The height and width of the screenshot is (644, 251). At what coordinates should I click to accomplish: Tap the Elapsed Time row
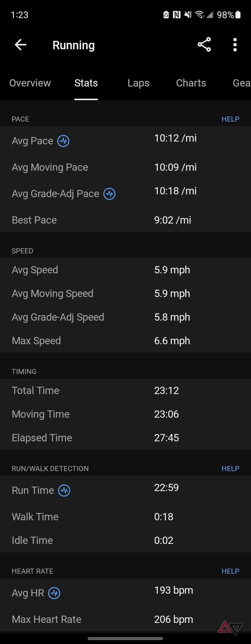click(125, 438)
